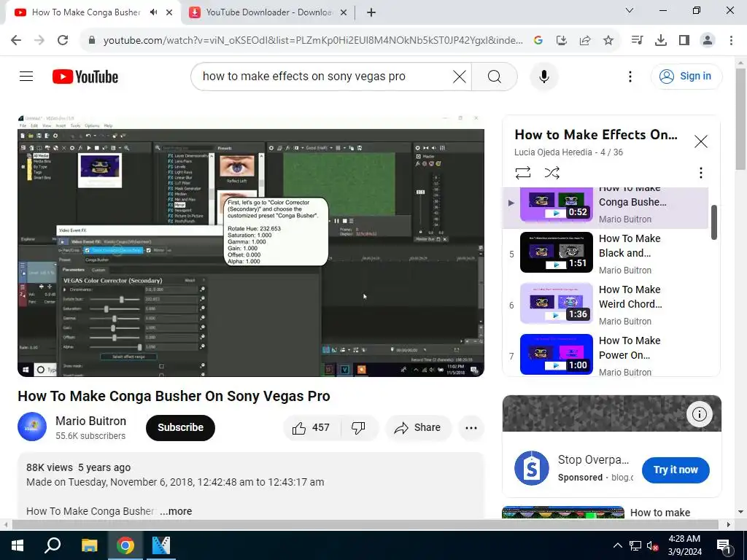Viewport: 747px width, 560px height.
Task: Open Chrome taskbar icon
Action: pyautogui.click(x=125, y=545)
